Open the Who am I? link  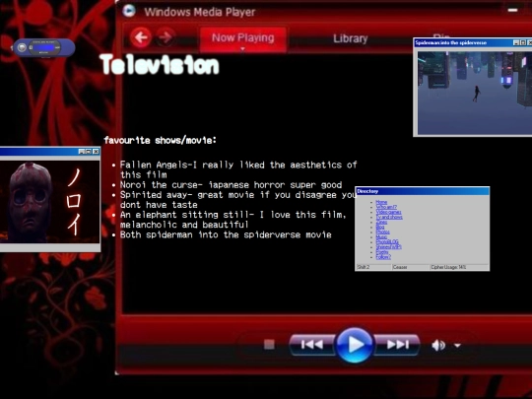click(386, 207)
